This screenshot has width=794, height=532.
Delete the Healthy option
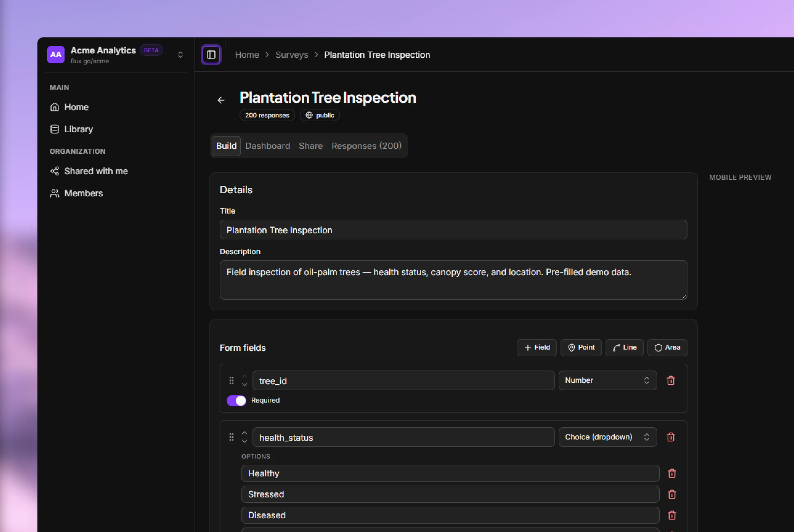coord(672,473)
